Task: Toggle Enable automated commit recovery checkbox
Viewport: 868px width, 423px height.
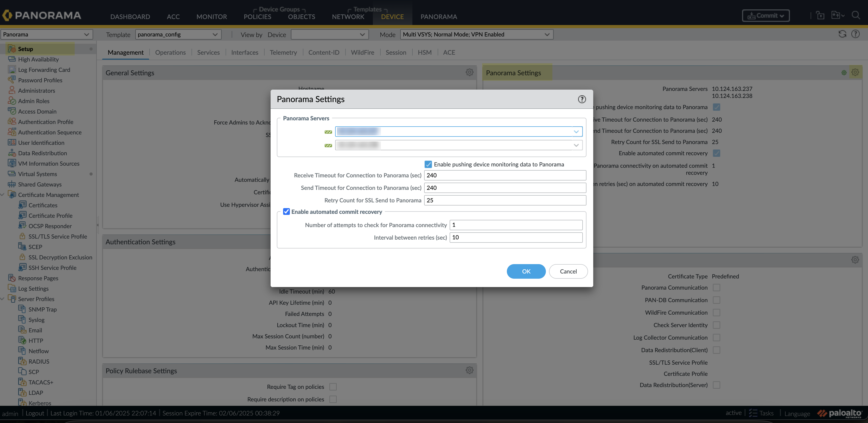Action: pos(286,211)
